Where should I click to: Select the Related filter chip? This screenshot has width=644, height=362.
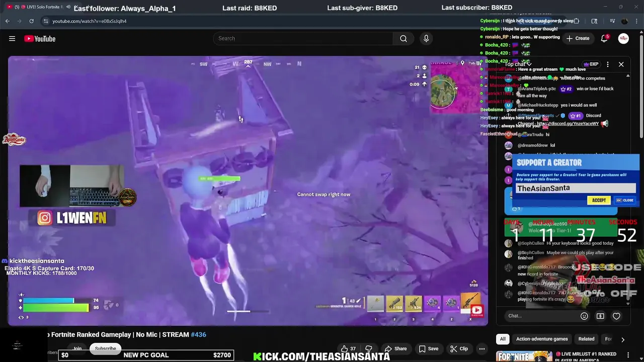point(586,339)
